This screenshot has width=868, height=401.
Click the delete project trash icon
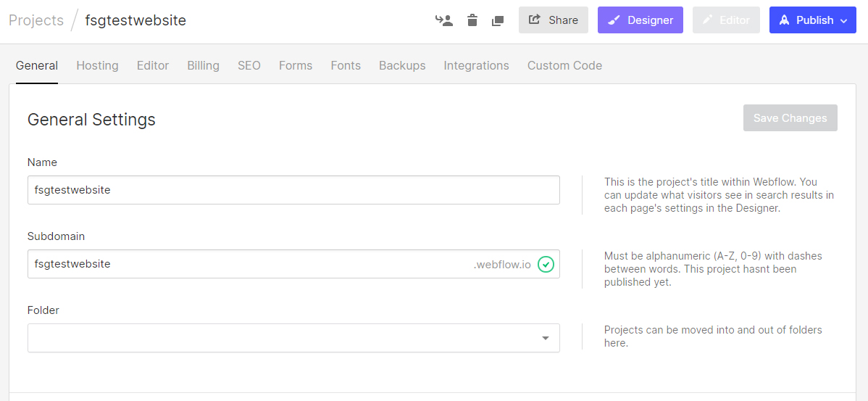pyautogui.click(x=472, y=20)
